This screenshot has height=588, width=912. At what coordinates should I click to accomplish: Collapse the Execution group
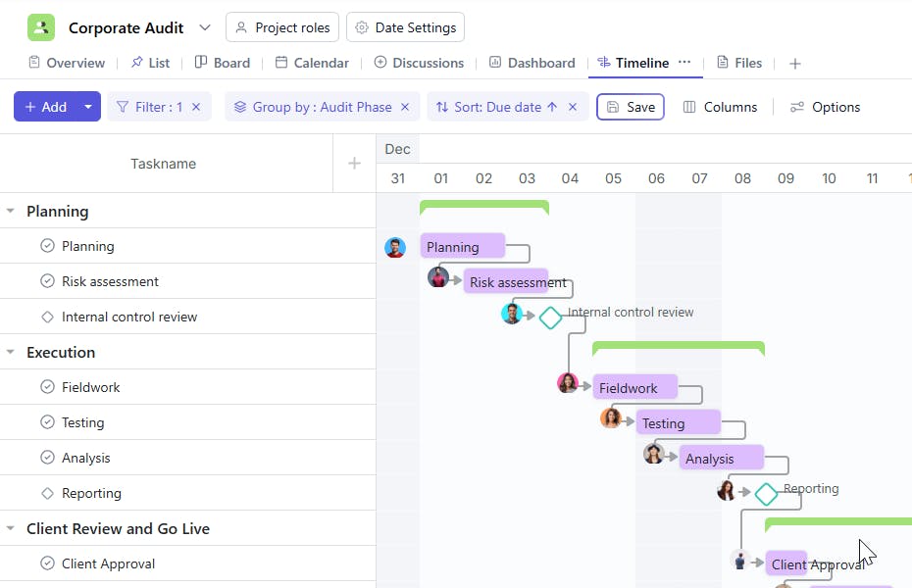coord(11,352)
